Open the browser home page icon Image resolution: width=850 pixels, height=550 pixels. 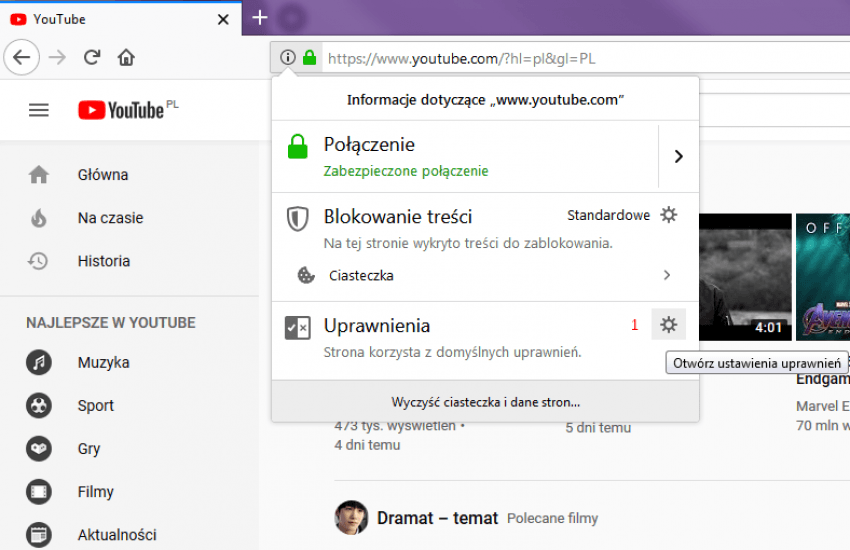tap(126, 57)
